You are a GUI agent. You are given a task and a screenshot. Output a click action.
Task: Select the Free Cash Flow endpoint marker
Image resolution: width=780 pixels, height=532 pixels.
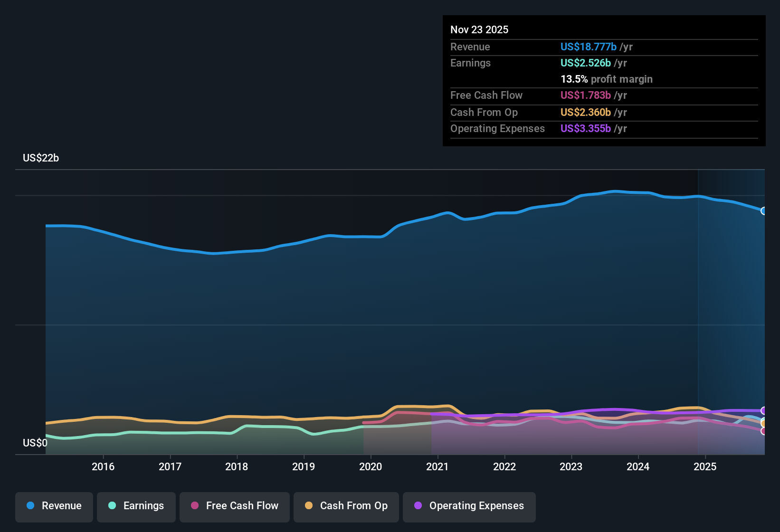pos(764,431)
